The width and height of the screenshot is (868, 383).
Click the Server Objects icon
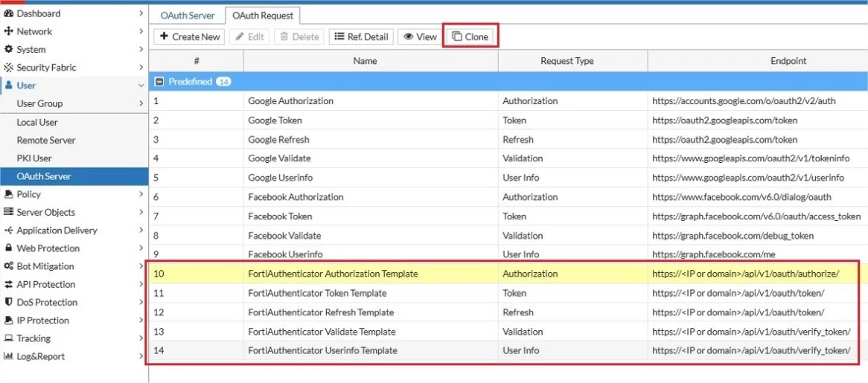point(8,212)
